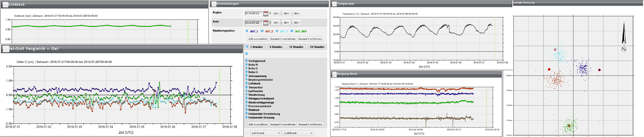Screen dimensions: 644x137
Task: Toggle station A07_1 checkbox
Action: 247,31
